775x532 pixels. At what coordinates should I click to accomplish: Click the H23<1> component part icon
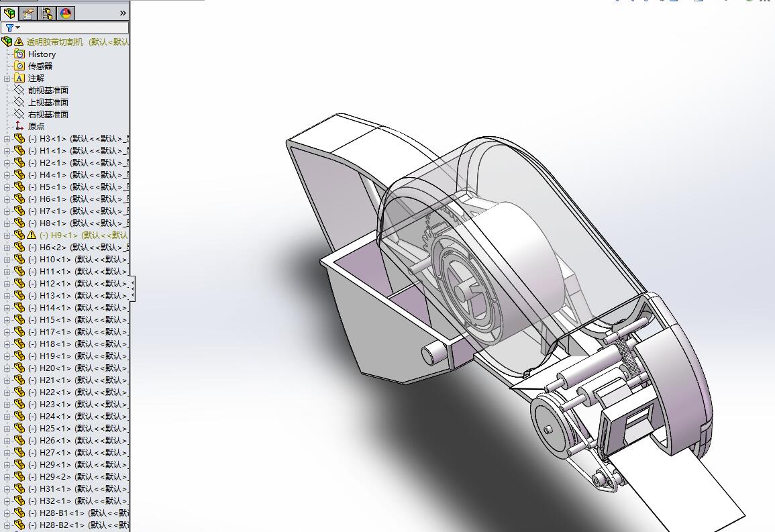(x=19, y=404)
